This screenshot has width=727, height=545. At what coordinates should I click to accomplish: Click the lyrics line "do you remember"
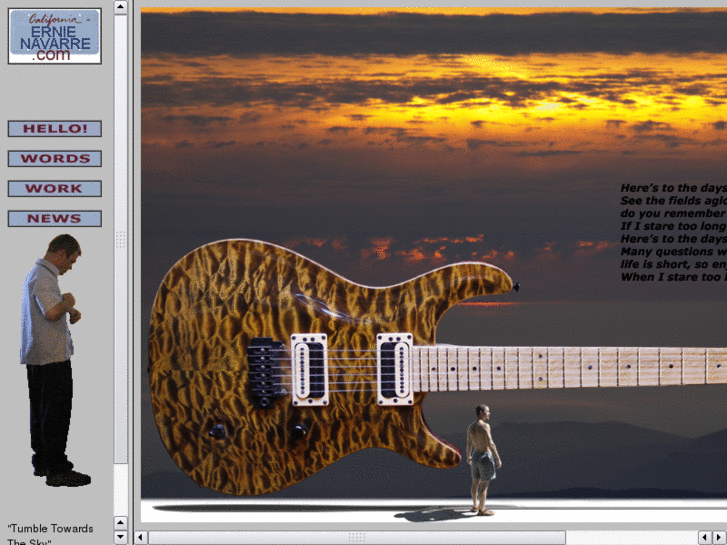coord(673,213)
